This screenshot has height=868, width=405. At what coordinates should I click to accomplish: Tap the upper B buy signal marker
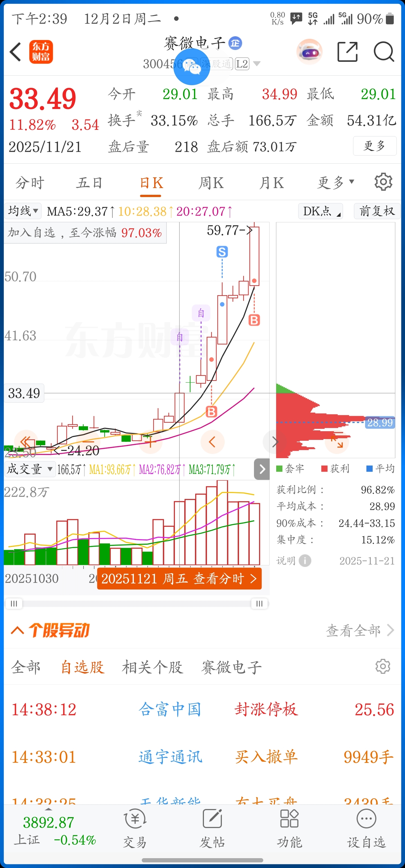254,320
